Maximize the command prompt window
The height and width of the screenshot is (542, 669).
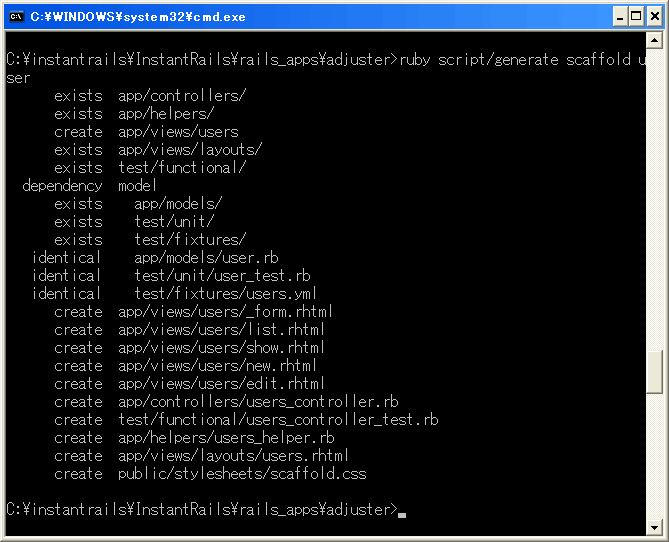pyautogui.click(x=636, y=17)
